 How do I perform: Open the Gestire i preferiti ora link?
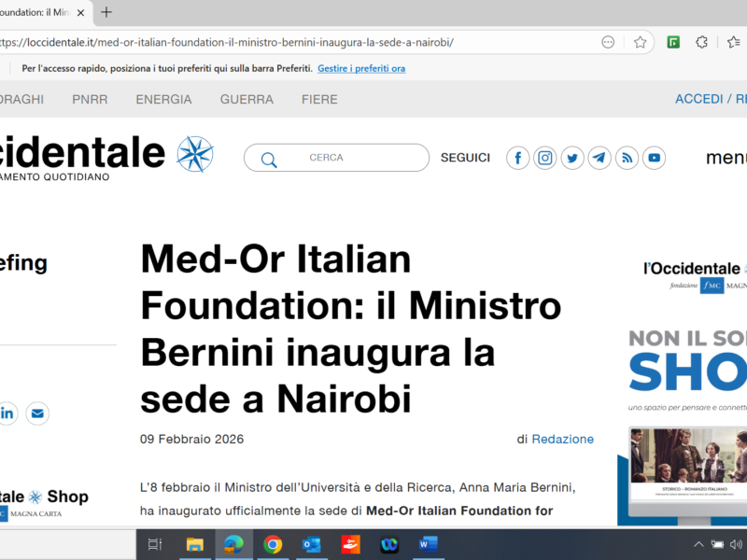point(361,68)
